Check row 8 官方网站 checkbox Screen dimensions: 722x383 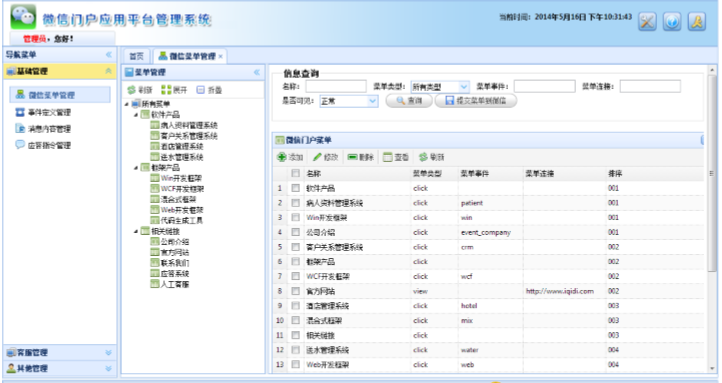click(x=296, y=291)
